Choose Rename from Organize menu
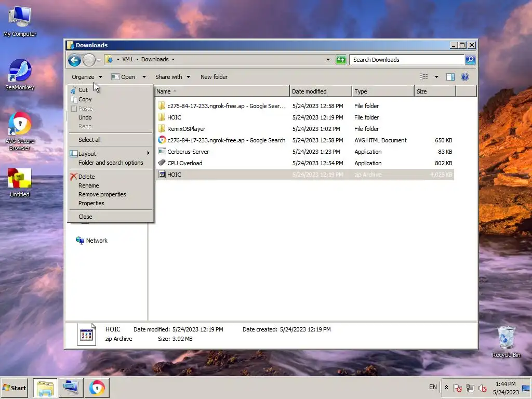 (111, 185)
